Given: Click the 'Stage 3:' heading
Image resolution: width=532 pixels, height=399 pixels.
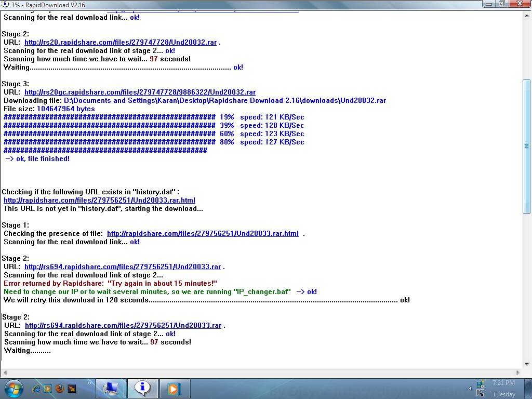Looking at the screenshot, I should coord(15,84).
